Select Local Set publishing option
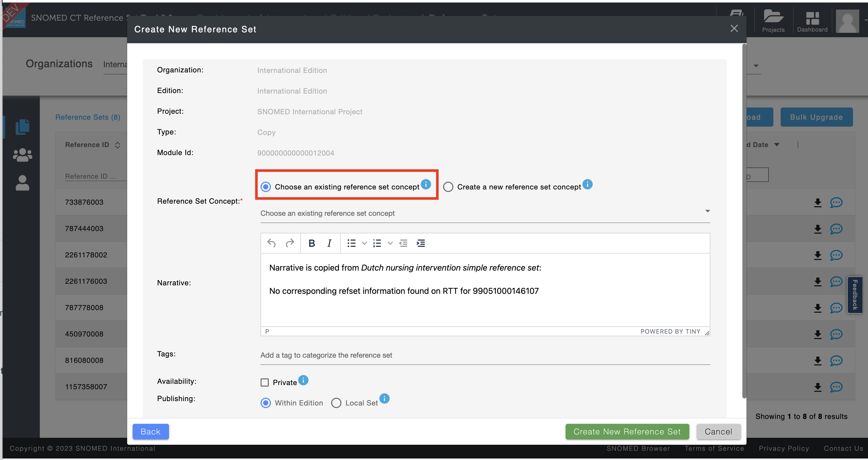868x460 pixels. (336, 403)
